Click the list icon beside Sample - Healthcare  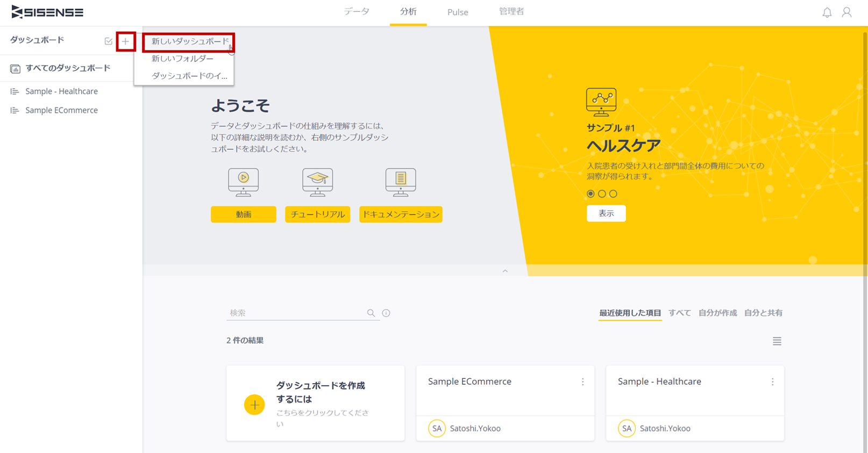pyautogui.click(x=15, y=92)
